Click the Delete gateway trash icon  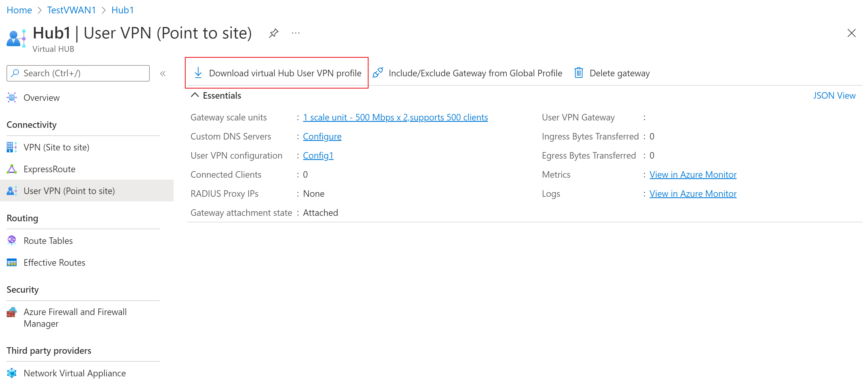(578, 73)
